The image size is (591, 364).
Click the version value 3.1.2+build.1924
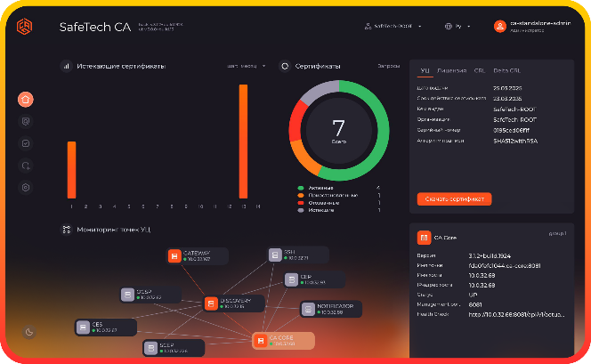490,255
